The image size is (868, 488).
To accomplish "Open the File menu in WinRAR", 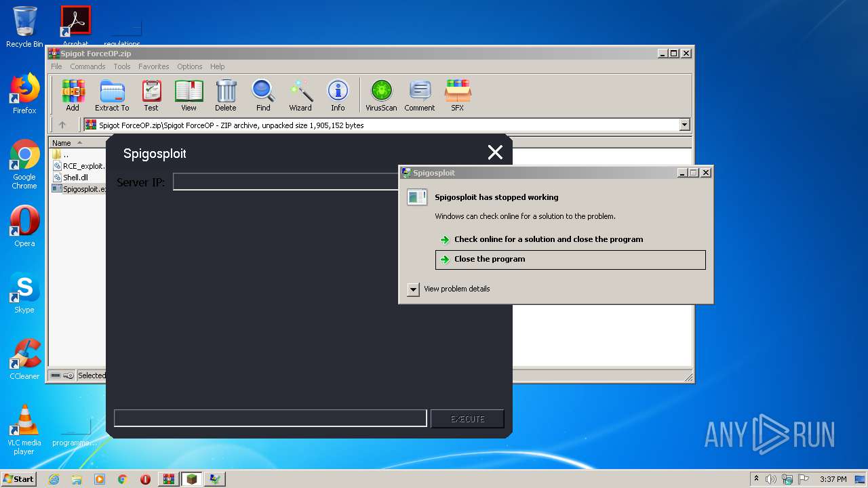I will click(x=56, y=66).
